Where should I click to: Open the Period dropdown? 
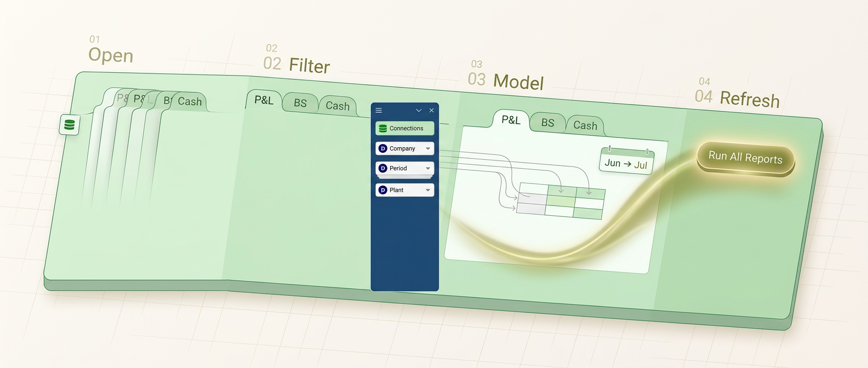[405, 168]
